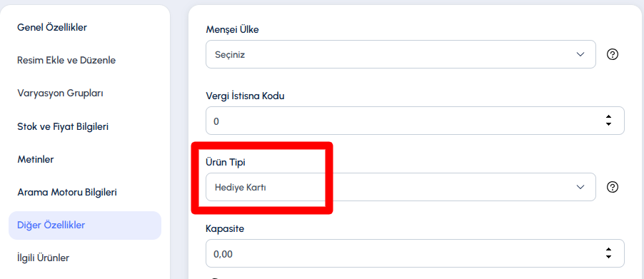Select the highlighted Diğer Özellikler item

click(85, 225)
